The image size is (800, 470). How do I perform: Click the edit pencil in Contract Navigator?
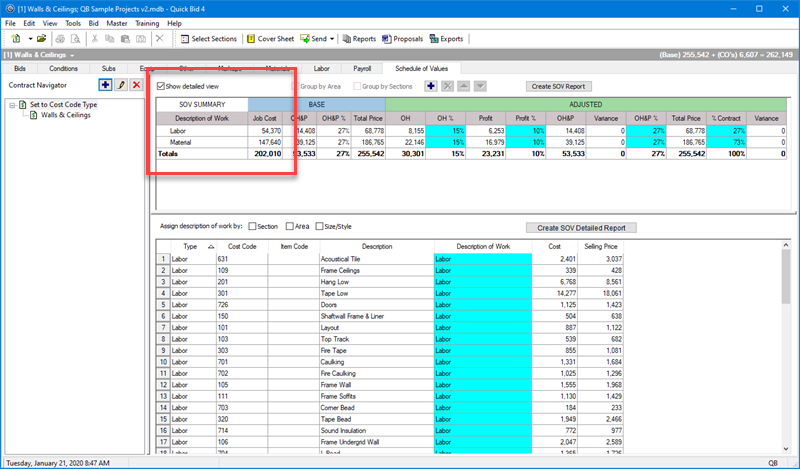(x=121, y=85)
